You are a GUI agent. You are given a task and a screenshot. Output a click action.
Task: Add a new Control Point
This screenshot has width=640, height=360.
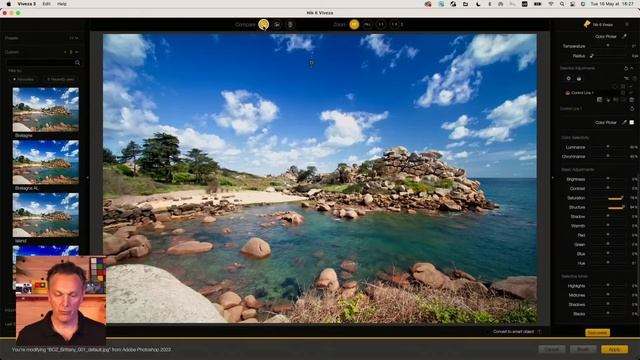click(569, 78)
